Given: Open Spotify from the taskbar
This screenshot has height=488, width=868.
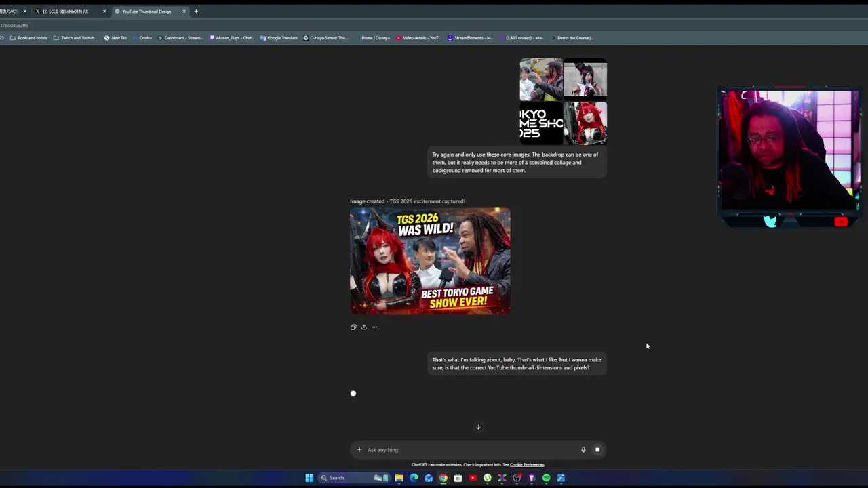Looking at the screenshot, I should (547, 478).
